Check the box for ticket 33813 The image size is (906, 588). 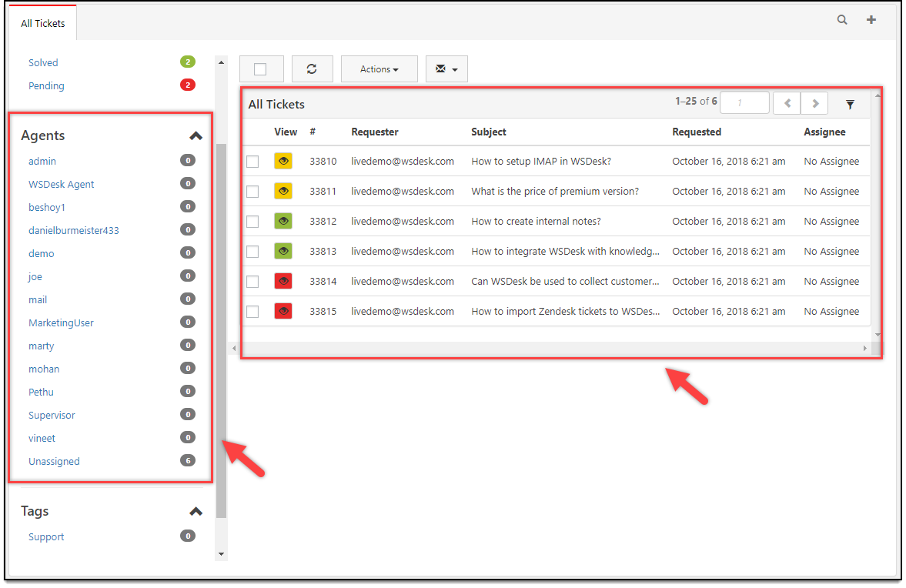[252, 252]
